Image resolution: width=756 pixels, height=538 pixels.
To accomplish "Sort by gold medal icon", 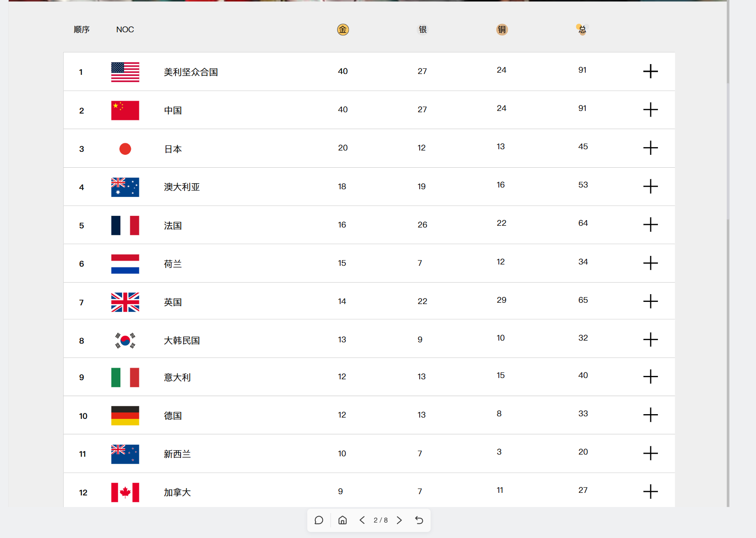I will click(343, 30).
